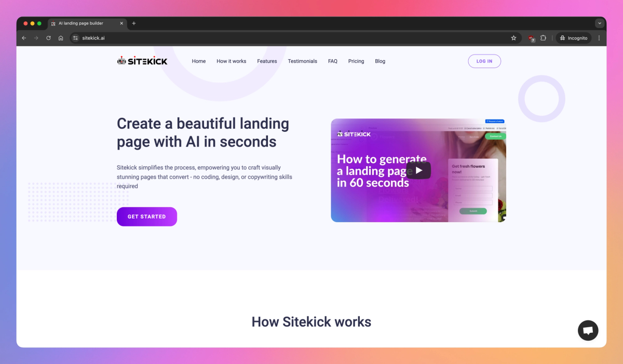Select the AI landing page builder tab
Image resolution: width=623 pixels, height=364 pixels.
(x=87, y=23)
